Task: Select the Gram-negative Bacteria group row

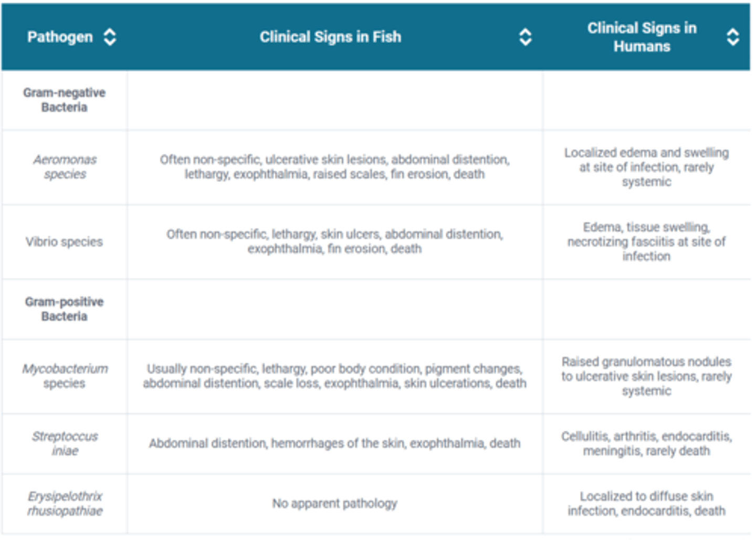Action: tap(64, 100)
